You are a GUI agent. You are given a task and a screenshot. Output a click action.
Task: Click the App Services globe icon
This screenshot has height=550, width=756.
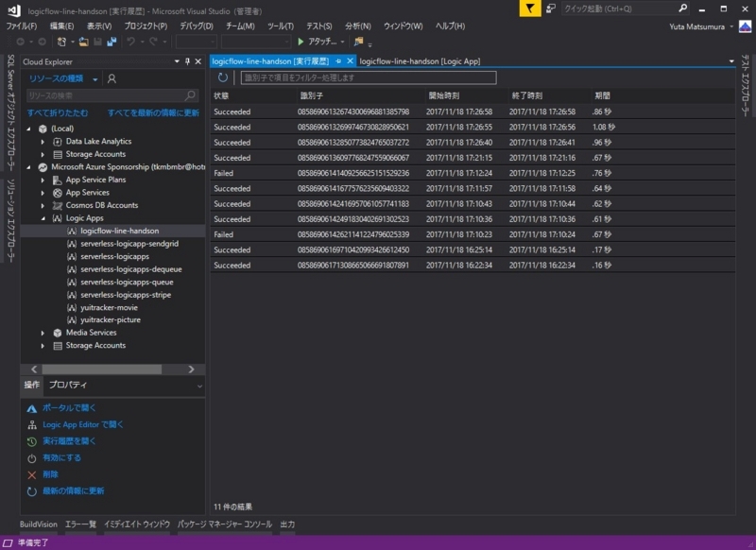point(58,193)
